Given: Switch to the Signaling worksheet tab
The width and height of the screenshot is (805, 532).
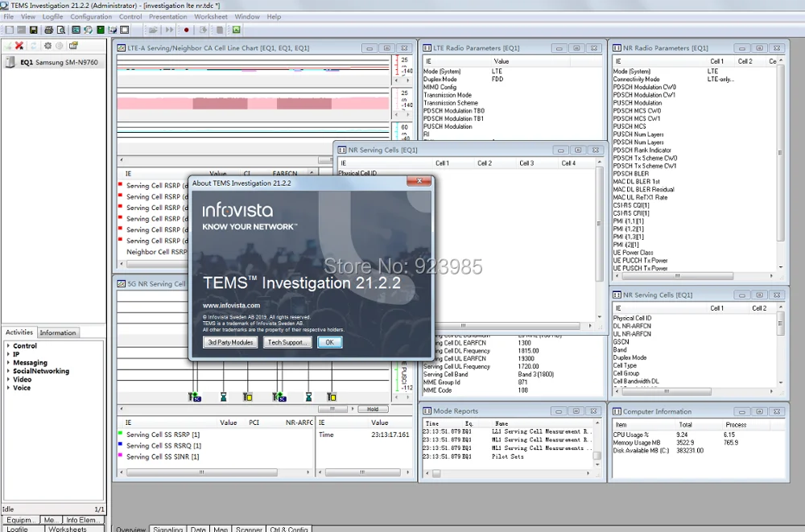Looking at the screenshot, I should 168,529.
